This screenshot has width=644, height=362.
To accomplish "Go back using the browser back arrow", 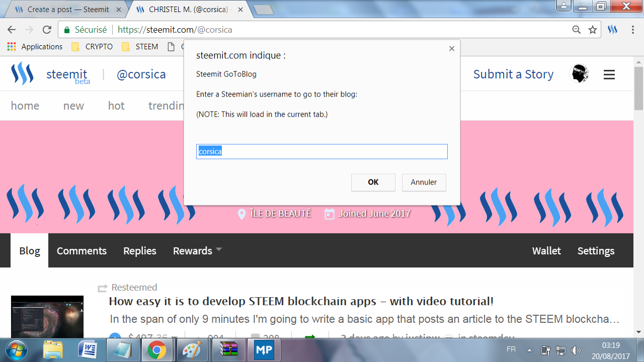I will click(x=11, y=30).
